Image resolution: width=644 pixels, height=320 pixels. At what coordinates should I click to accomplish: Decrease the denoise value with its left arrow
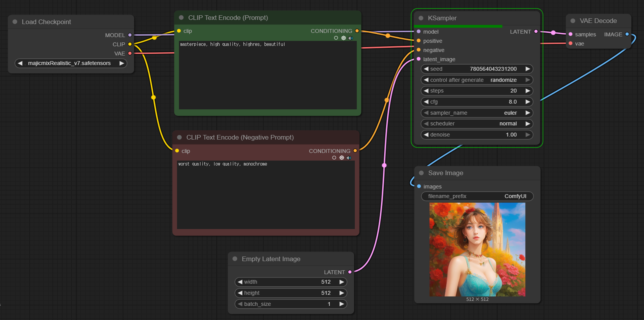pyautogui.click(x=426, y=135)
